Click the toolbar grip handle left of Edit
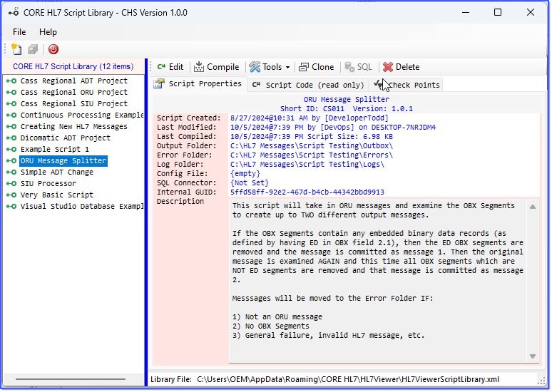The height and width of the screenshot is (392, 552). (150, 67)
